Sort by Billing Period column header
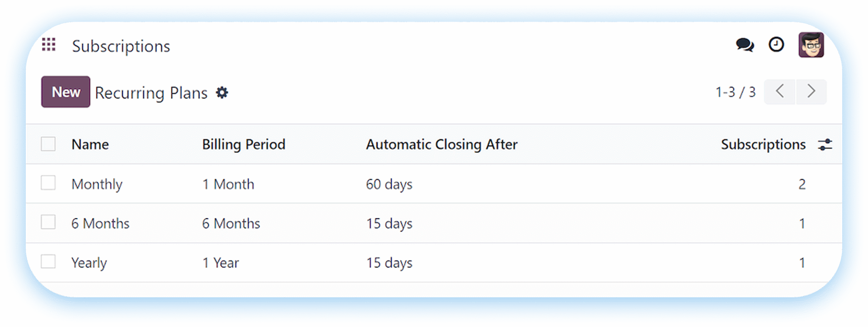 point(243,145)
